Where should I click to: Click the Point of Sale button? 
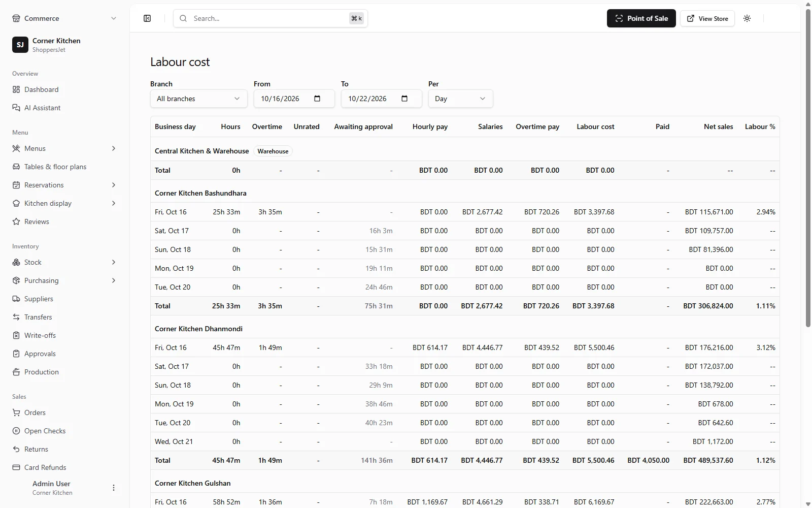point(641,18)
